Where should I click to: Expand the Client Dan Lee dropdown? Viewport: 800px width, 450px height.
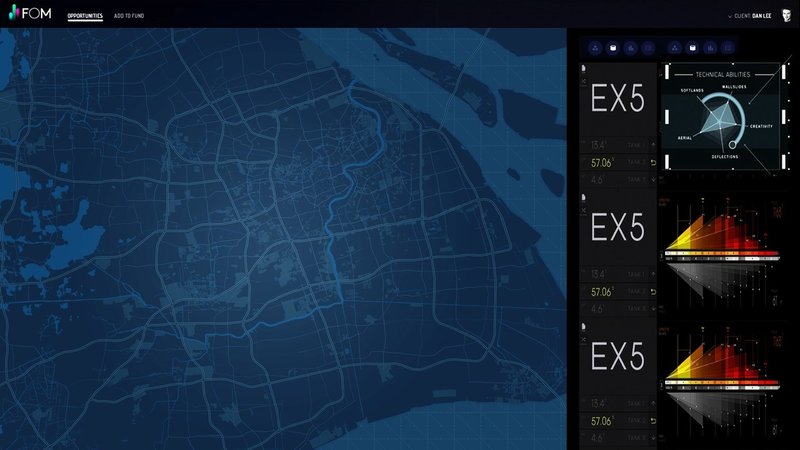pos(749,16)
